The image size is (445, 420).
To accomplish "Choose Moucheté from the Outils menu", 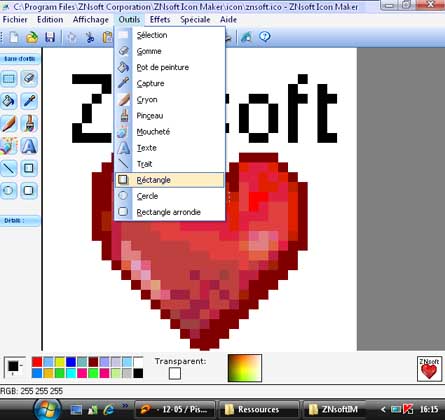I will (170, 132).
